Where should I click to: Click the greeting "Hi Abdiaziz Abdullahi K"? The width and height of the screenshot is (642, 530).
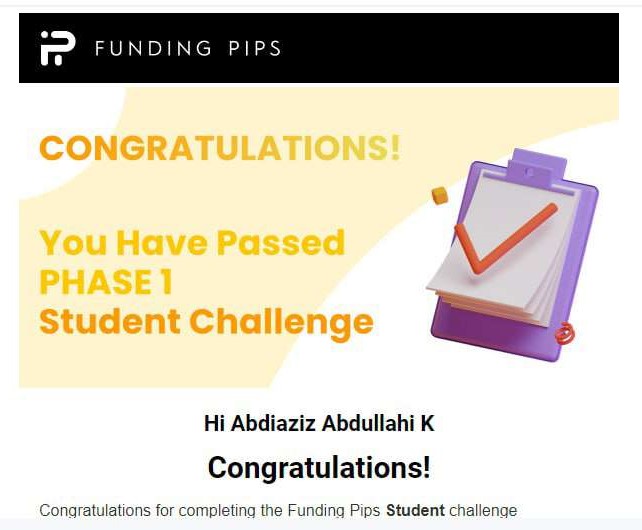pos(319,423)
